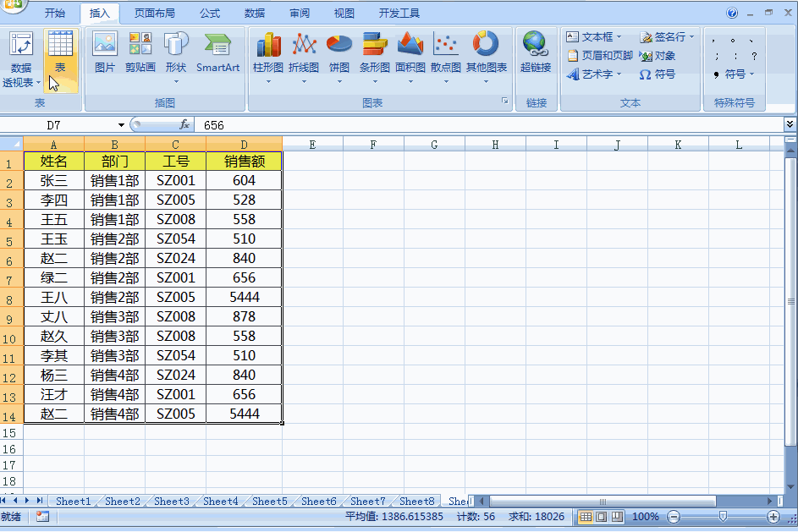Click the 100% zoom level button
The image size is (798, 532).
tap(645, 518)
